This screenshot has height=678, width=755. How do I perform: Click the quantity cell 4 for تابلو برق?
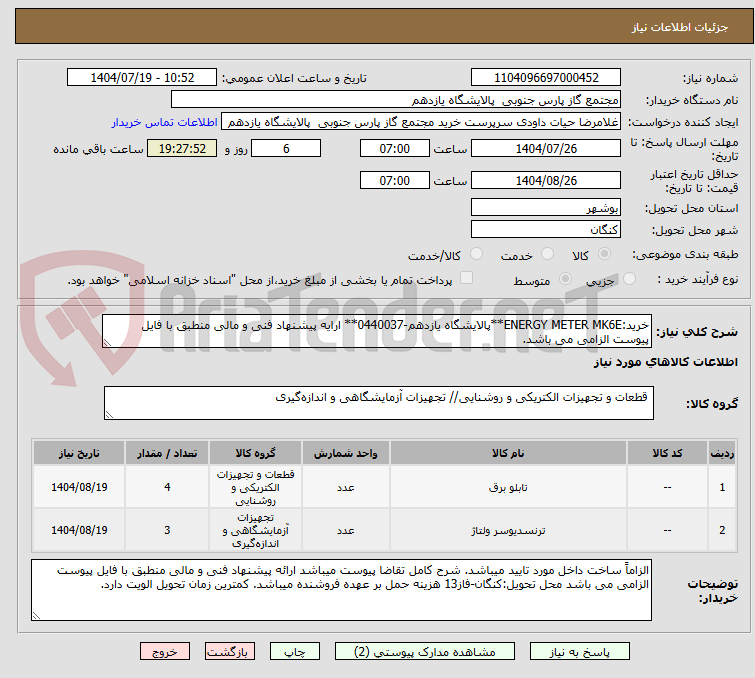click(x=167, y=487)
